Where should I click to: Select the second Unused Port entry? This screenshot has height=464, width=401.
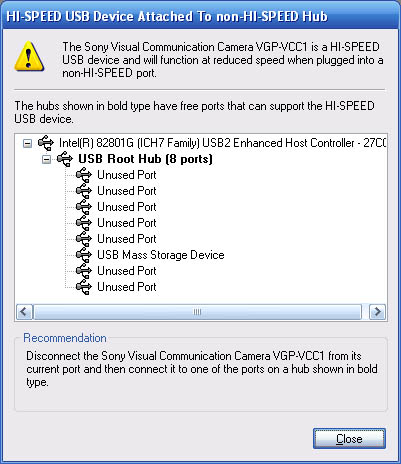127,191
